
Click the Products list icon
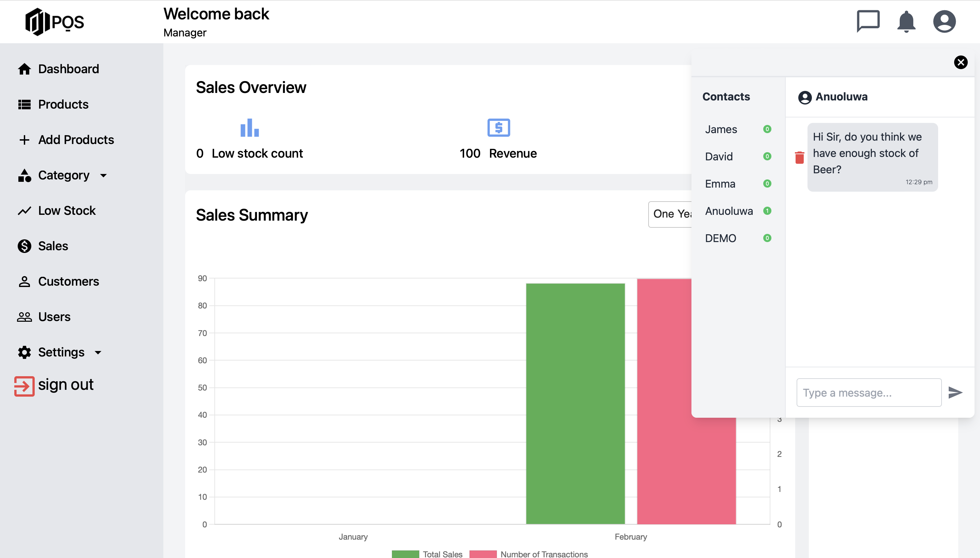(24, 104)
